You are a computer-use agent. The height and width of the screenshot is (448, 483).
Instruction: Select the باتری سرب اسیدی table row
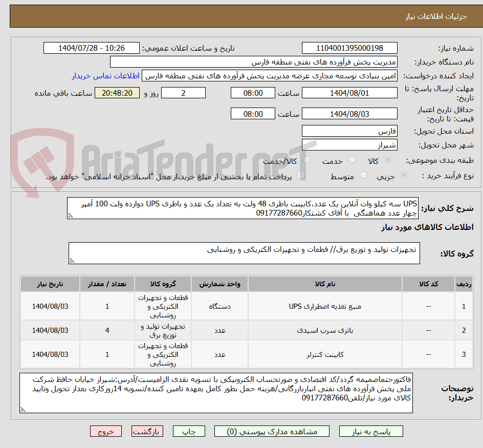pyautogui.click(x=241, y=330)
